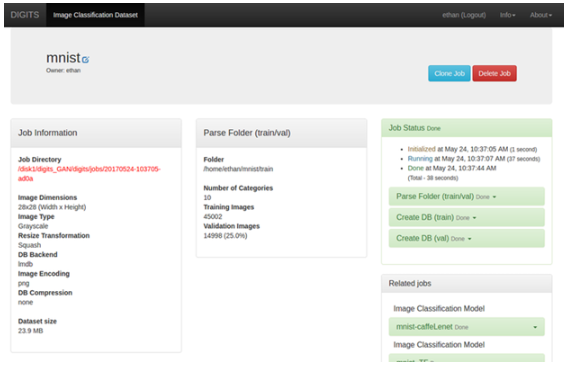Expand Parse Folder (train/val) Done task
Screen dimensions: 567x382
[x=466, y=196]
